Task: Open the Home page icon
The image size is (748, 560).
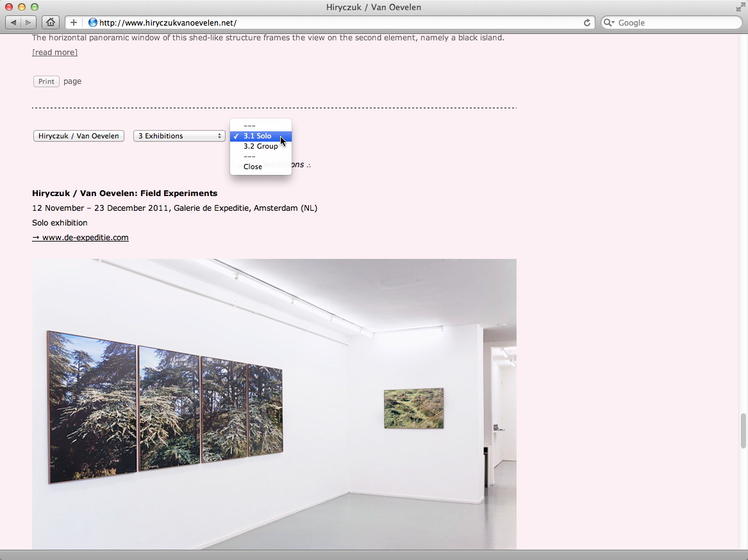Action: pyautogui.click(x=51, y=22)
